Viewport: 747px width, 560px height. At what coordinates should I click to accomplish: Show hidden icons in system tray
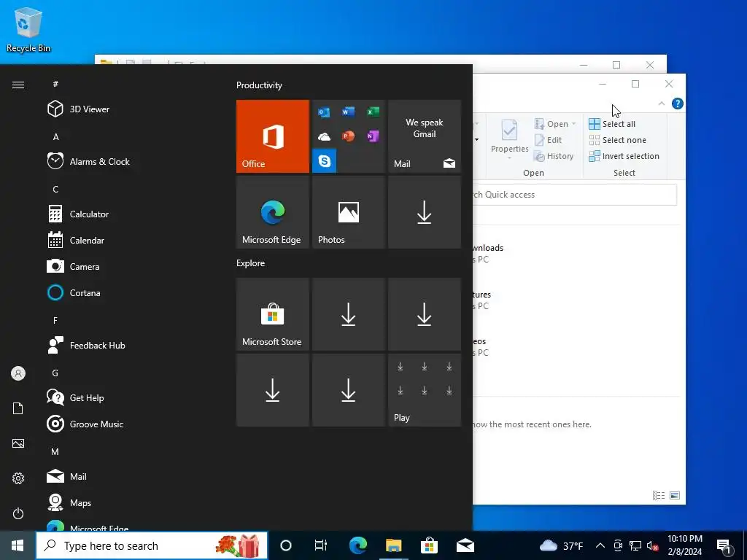(600, 545)
